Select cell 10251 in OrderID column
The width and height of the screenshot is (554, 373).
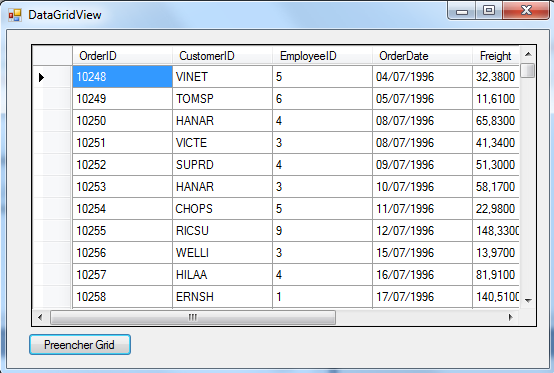[x=122, y=143]
